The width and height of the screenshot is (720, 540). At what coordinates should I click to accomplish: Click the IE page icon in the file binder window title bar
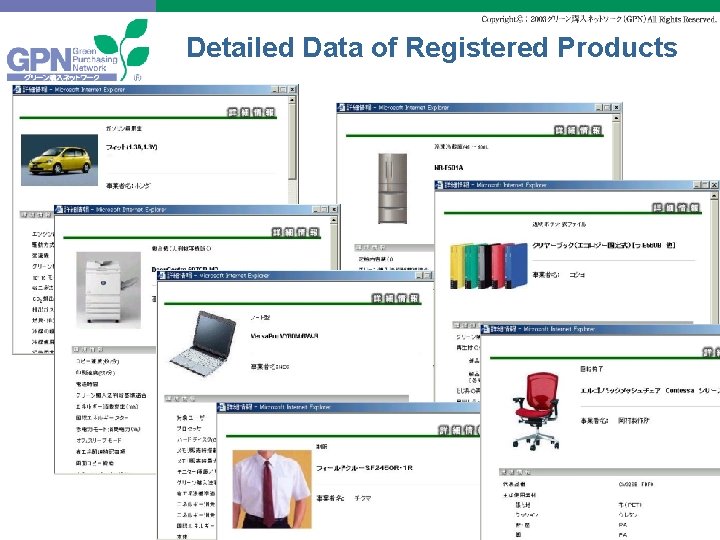click(x=439, y=185)
